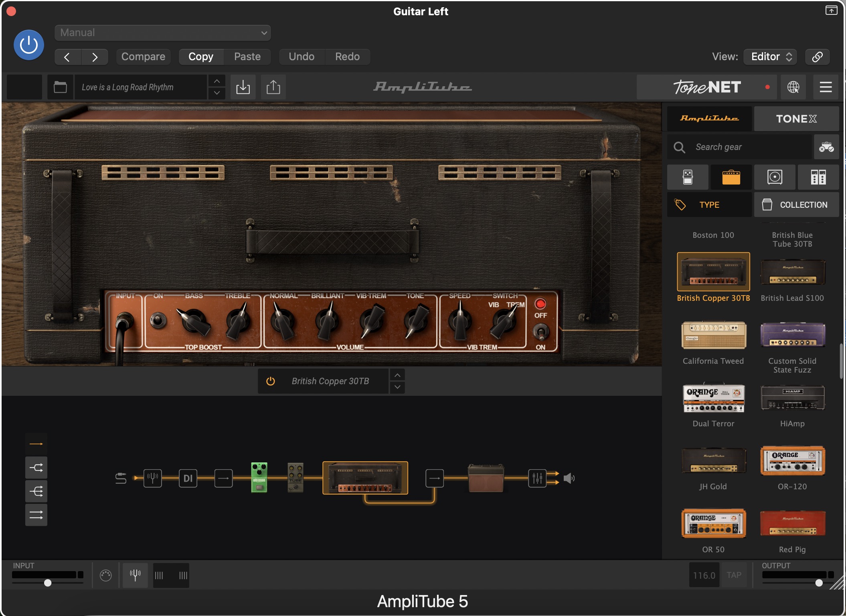The width and height of the screenshot is (846, 616).
Task: Select split-merge signal chain routing icon
Action: point(36,468)
